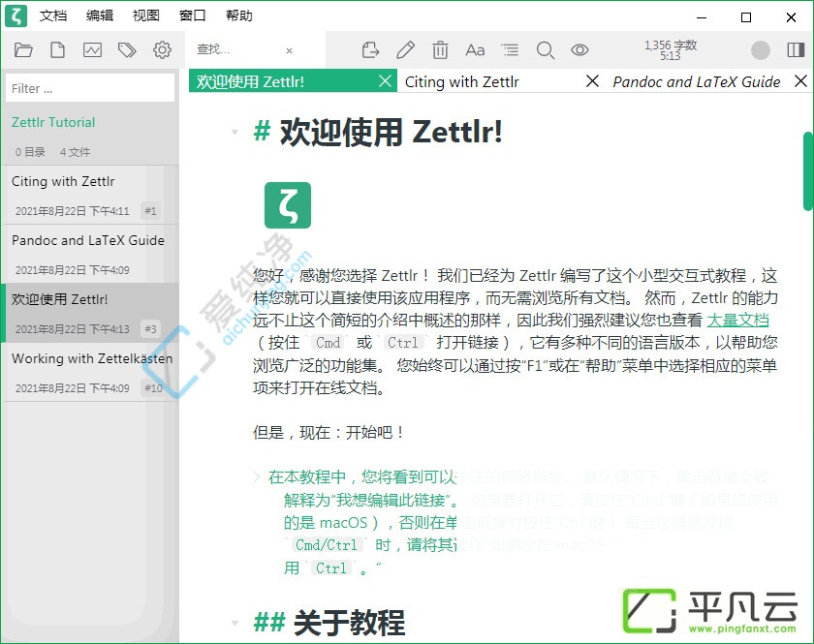Viewport: 814px width, 644px height.
Task: Open Working with Zettelkästen file
Action: pyautogui.click(x=90, y=372)
